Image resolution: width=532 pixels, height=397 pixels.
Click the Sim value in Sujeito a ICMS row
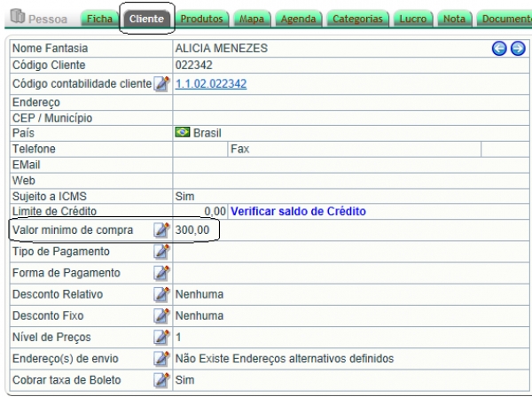click(x=184, y=197)
